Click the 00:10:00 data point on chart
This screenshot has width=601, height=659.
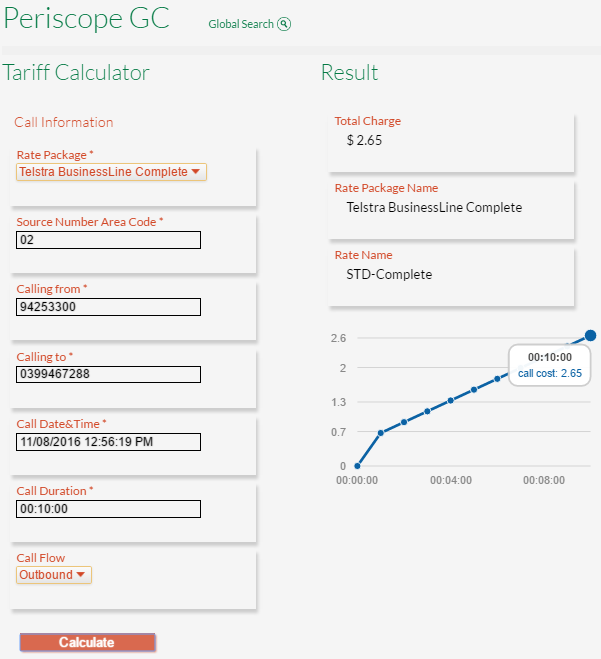pyautogui.click(x=590, y=335)
